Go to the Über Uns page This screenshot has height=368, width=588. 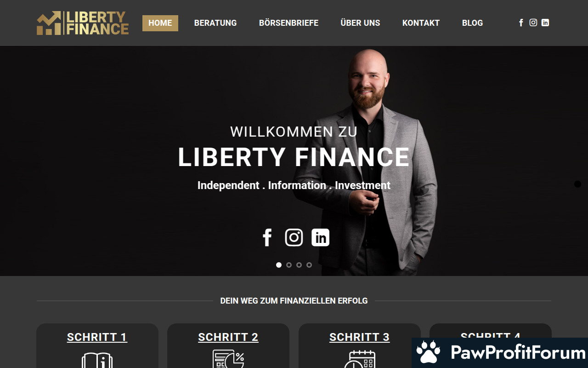tap(360, 23)
